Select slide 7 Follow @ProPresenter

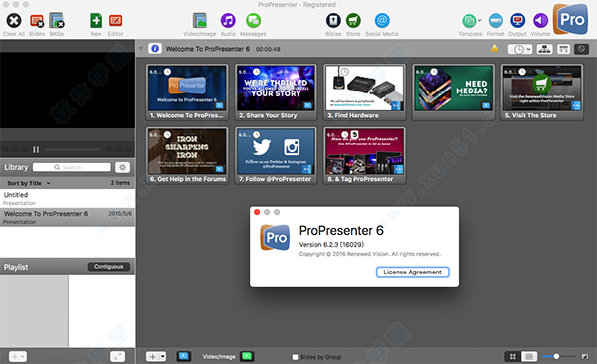(276, 156)
